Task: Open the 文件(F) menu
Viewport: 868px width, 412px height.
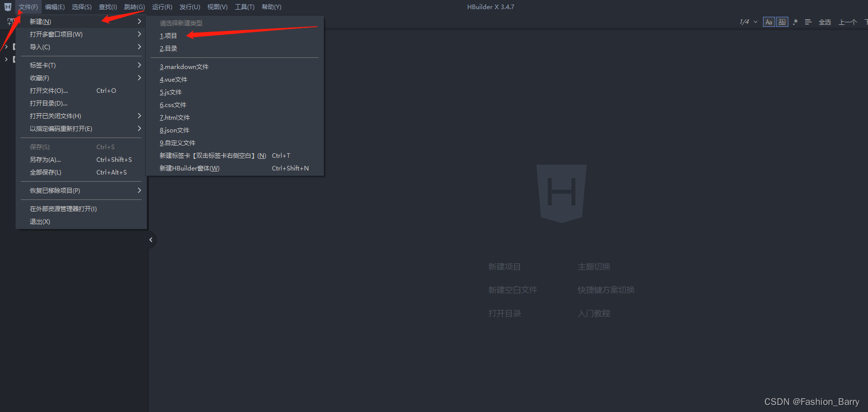Action: point(28,7)
